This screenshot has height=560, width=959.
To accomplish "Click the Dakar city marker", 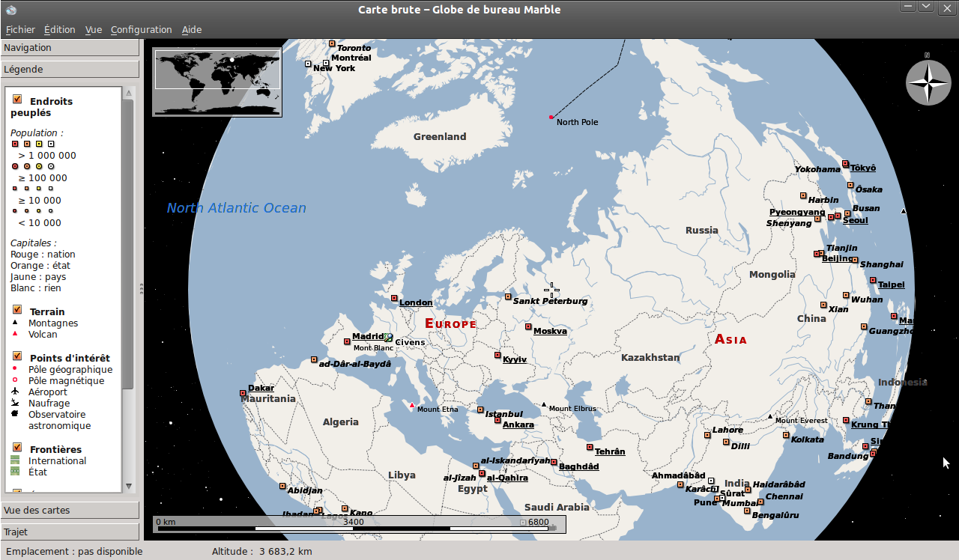I will [243, 392].
